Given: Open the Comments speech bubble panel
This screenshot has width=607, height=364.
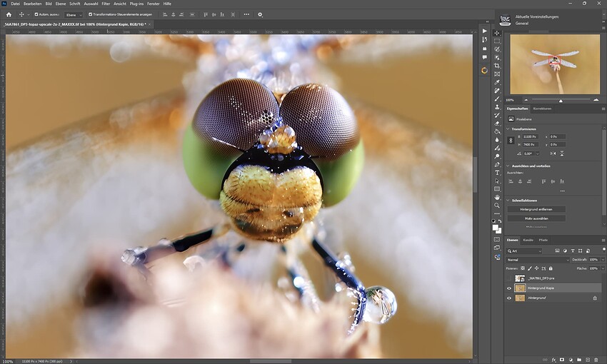Looking at the screenshot, I should tap(485, 57).
